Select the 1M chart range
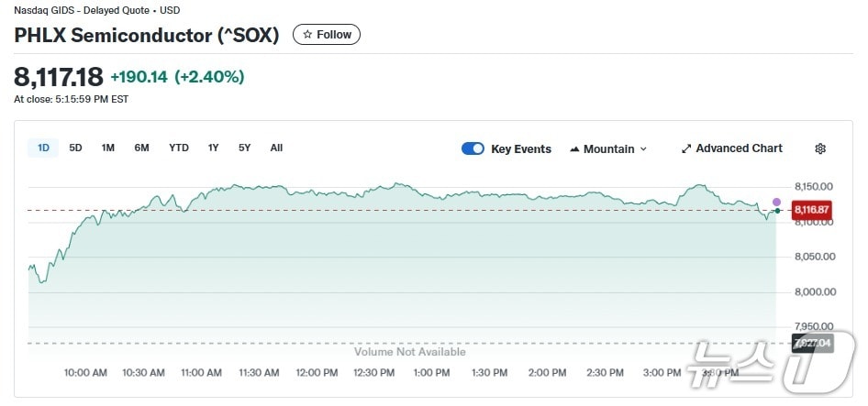Viewport: 868px width, 406px height. (107, 148)
